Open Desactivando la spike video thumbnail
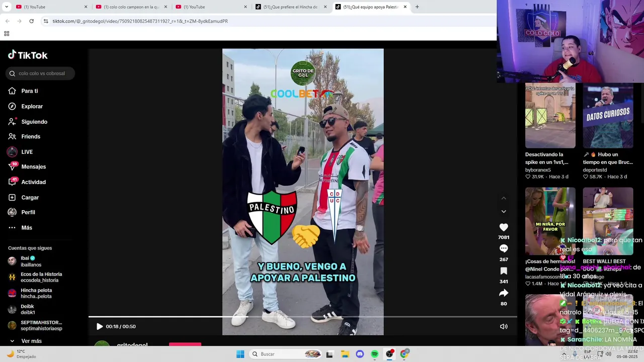The height and width of the screenshot is (362, 644). pyautogui.click(x=550, y=116)
